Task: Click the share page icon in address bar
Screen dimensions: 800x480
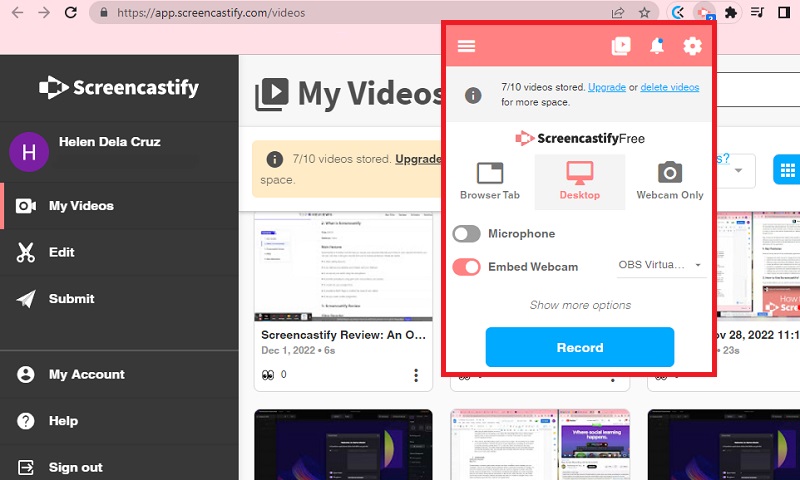Action: [618, 13]
